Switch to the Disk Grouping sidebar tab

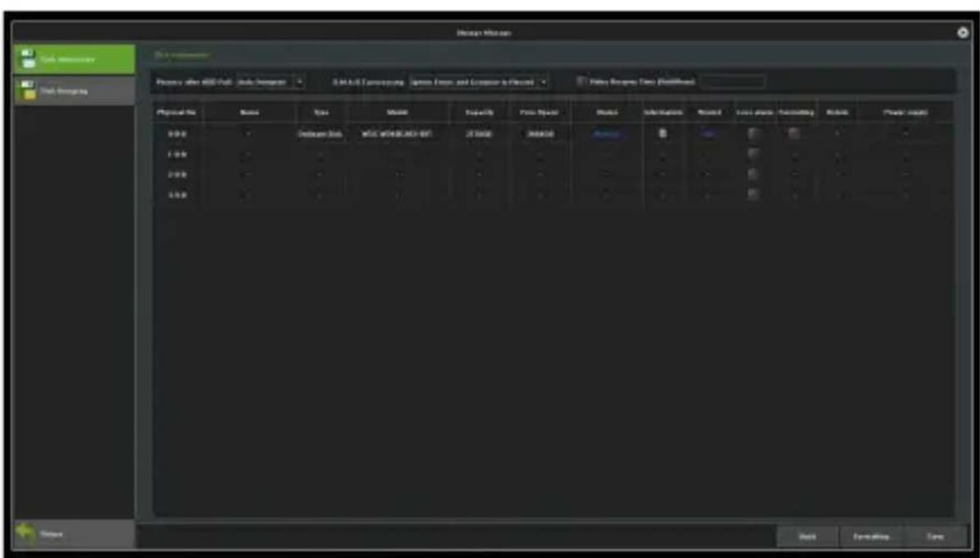coord(74,90)
